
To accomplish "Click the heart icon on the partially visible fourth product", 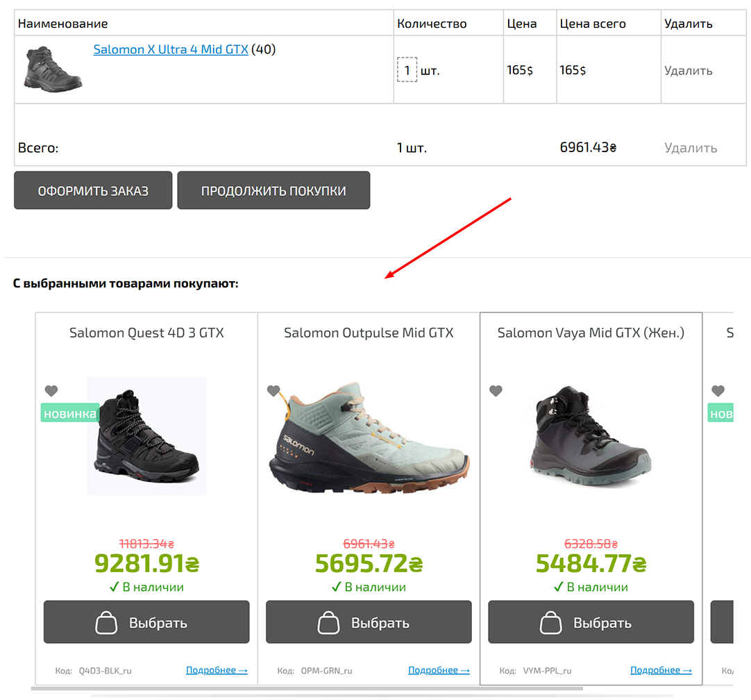I will pos(718,391).
